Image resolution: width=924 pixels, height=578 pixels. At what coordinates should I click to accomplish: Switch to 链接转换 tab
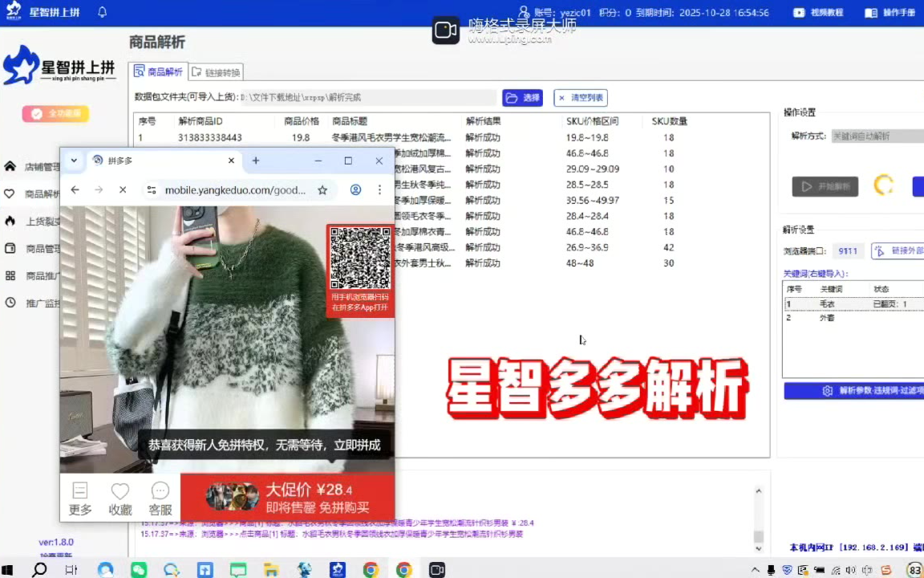[217, 72]
